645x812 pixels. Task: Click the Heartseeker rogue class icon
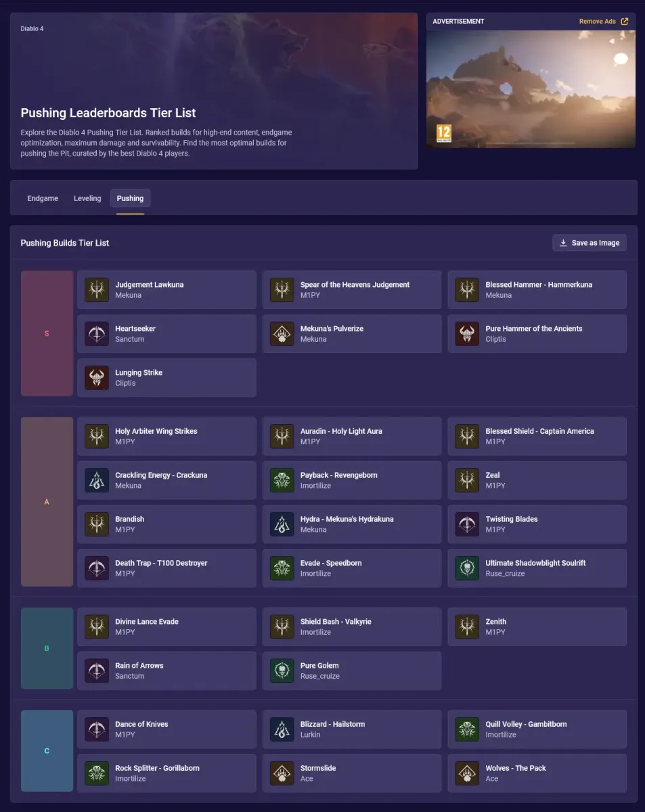point(97,334)
